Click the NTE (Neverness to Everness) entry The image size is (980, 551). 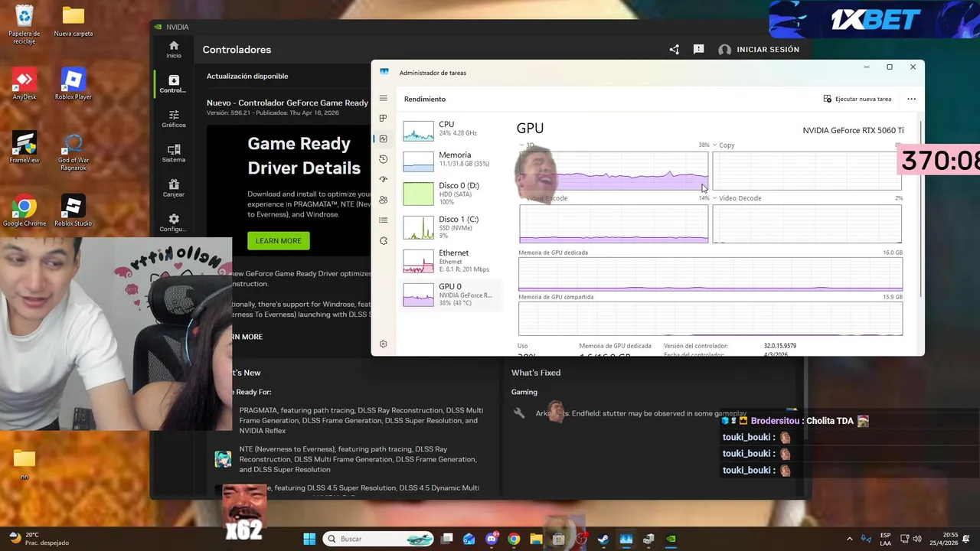click(x=358, y=459)
